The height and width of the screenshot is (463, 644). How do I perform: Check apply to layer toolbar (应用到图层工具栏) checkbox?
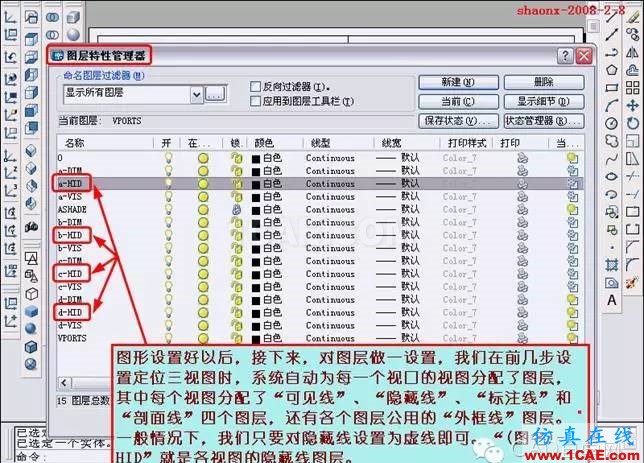click(255, 101)
